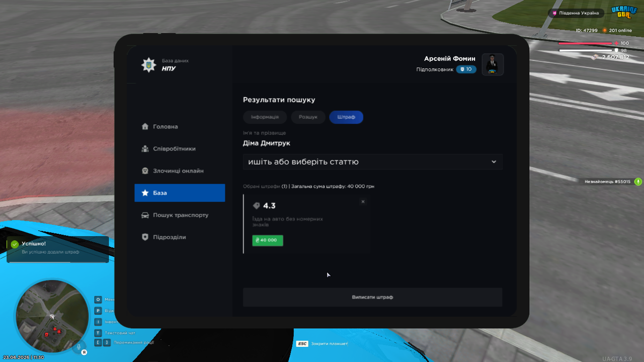Click the tag icon on fine 4.3
The height and width of the screenshot is (362, 644).
click(x=256, y=206)
